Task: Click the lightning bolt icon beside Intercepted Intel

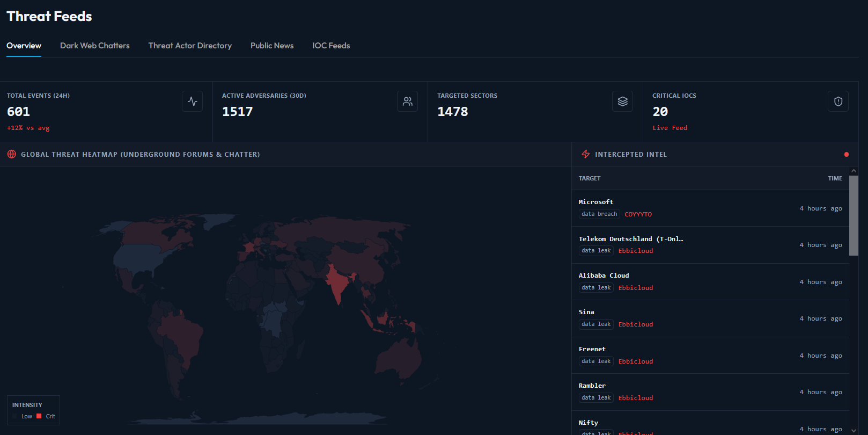Action: pos(586,154)
